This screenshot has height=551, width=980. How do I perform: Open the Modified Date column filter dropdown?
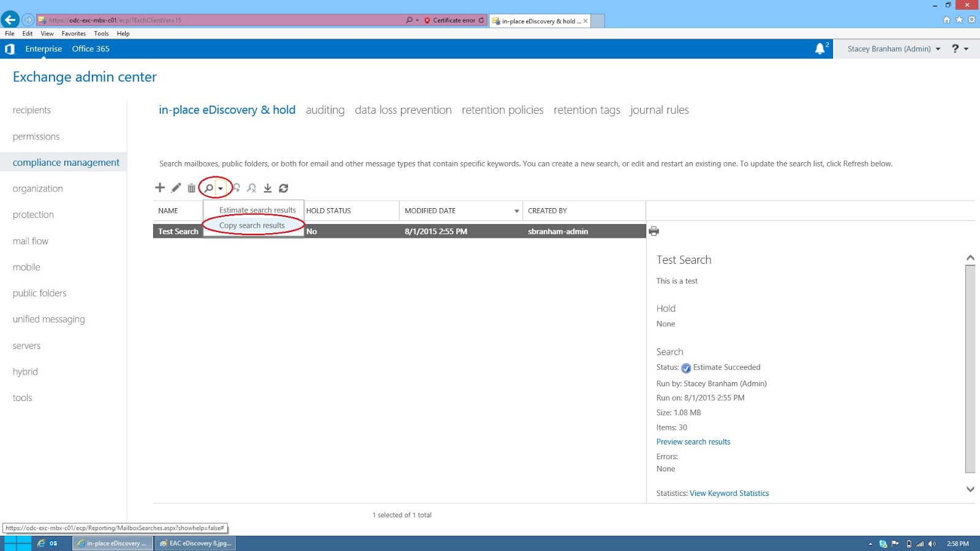point(515,211)
